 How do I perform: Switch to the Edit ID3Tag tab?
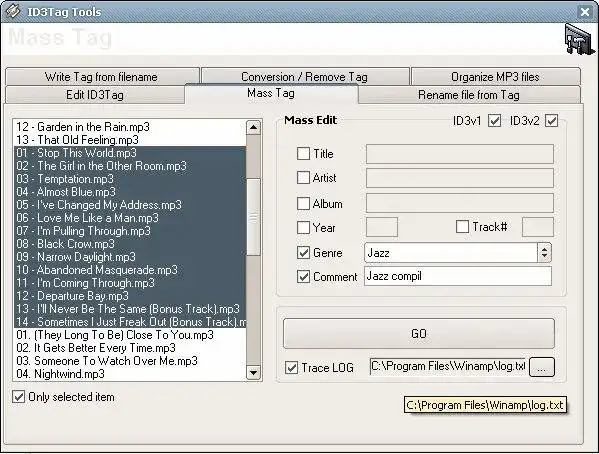pyautogui.click(x=95, y=95)
